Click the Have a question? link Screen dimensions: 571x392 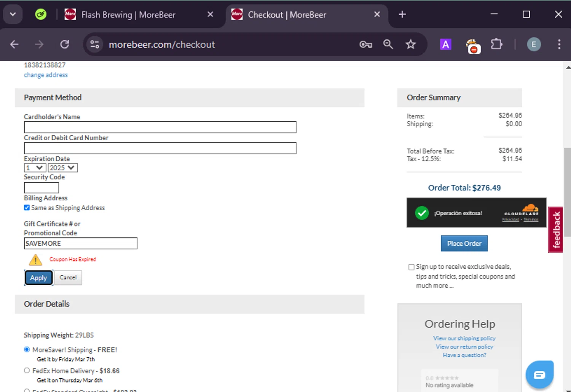(464, 355)
